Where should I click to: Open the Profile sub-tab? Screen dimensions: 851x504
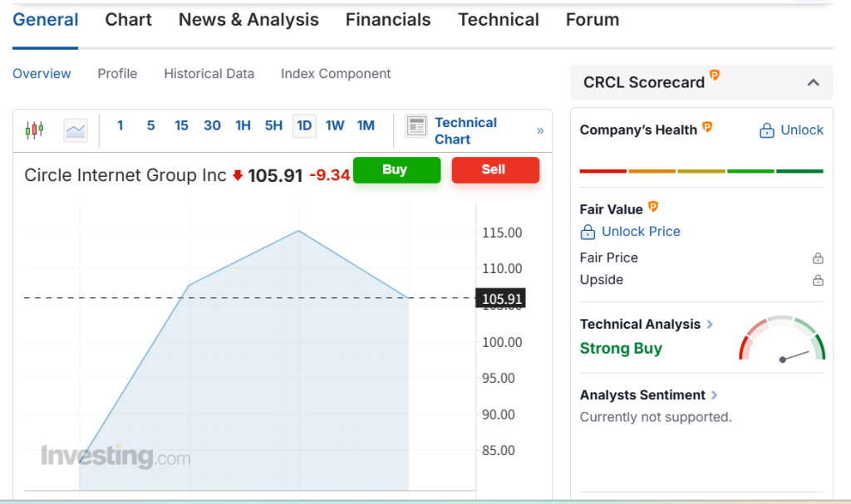click(117, 74)
